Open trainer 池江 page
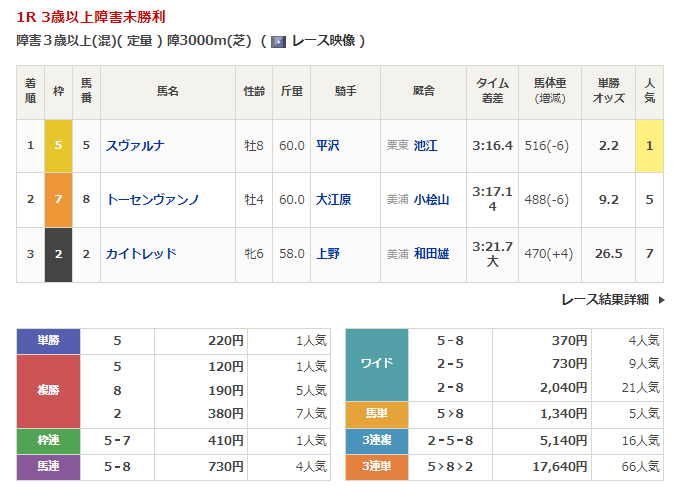This screenshot has height=489, width=674. point(425,146)
